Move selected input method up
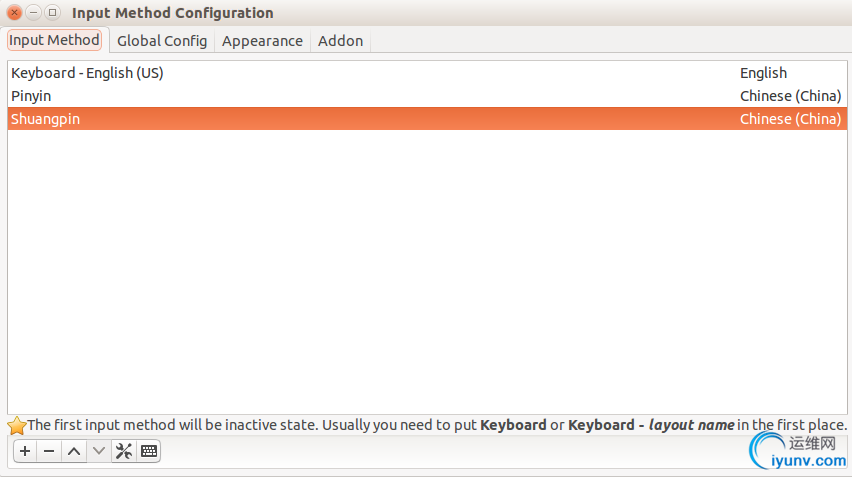Screen dimensions: 852x477 pyautogui.click(x=74, y=451)
